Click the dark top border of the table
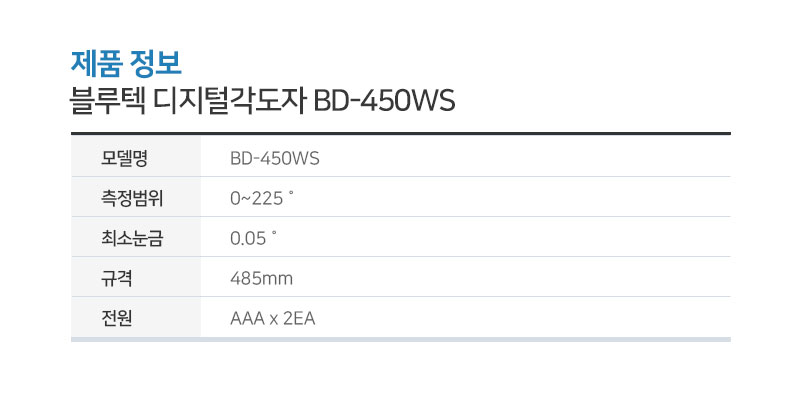Screen dimensions: 800x411 [401, 134]
